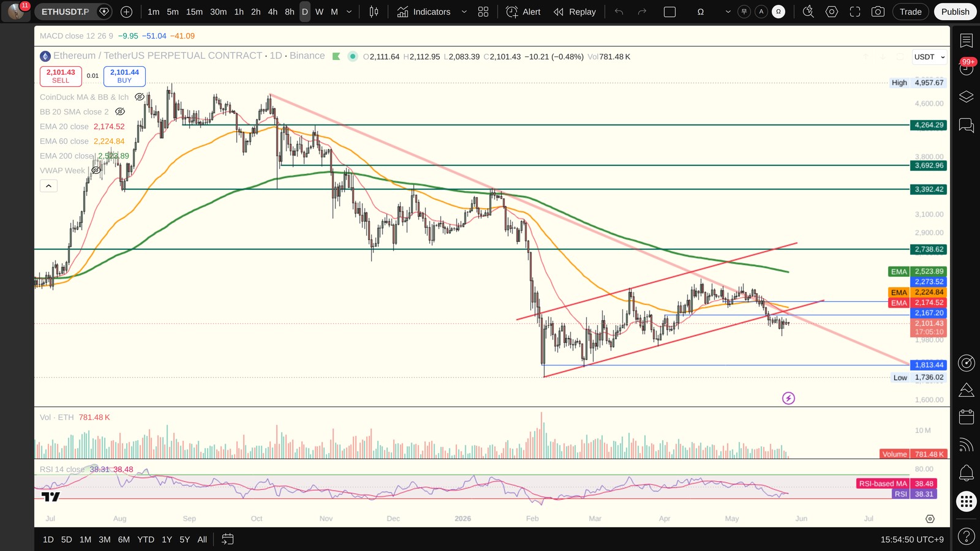Select the 1M date range
The height and width of the screenshot is (551, 980).
pyautogui.click(x=85, y=539)
